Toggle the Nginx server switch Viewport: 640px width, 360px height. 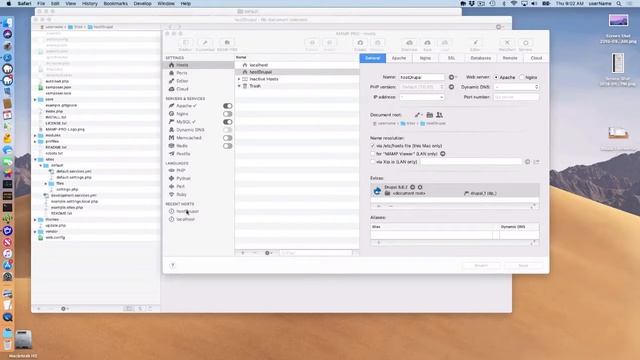[227, 114]
